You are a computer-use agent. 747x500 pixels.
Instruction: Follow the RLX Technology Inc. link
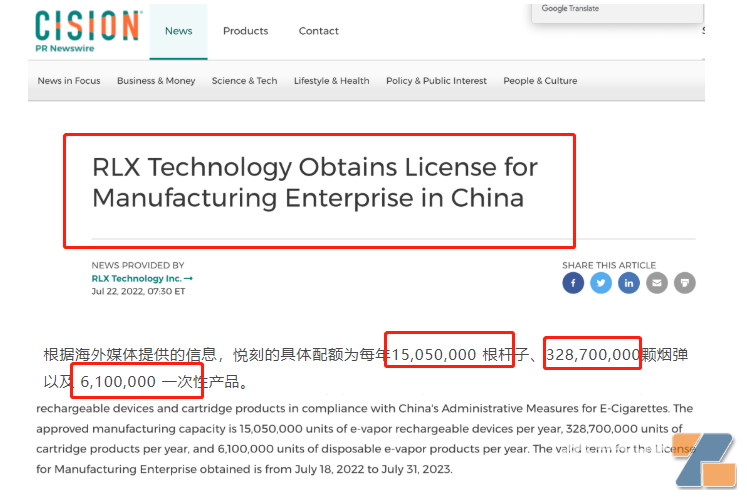point(142,279)
